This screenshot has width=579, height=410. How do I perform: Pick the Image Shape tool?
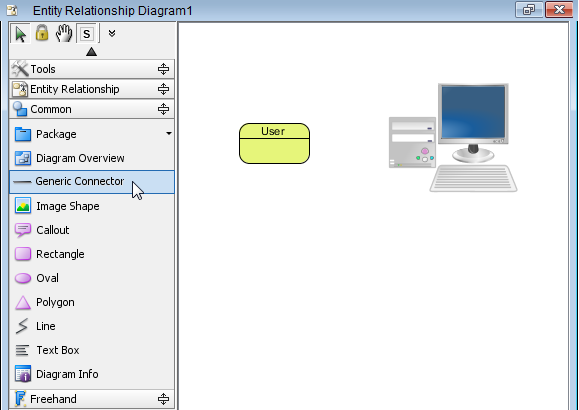pyautogui.click(x=92, y=206)
